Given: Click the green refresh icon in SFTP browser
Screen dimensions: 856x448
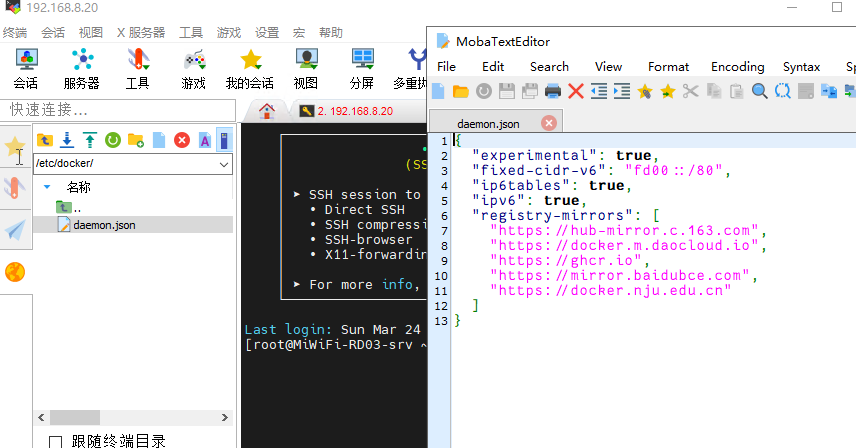Looking at the screenshot, I should click(113, 140).
